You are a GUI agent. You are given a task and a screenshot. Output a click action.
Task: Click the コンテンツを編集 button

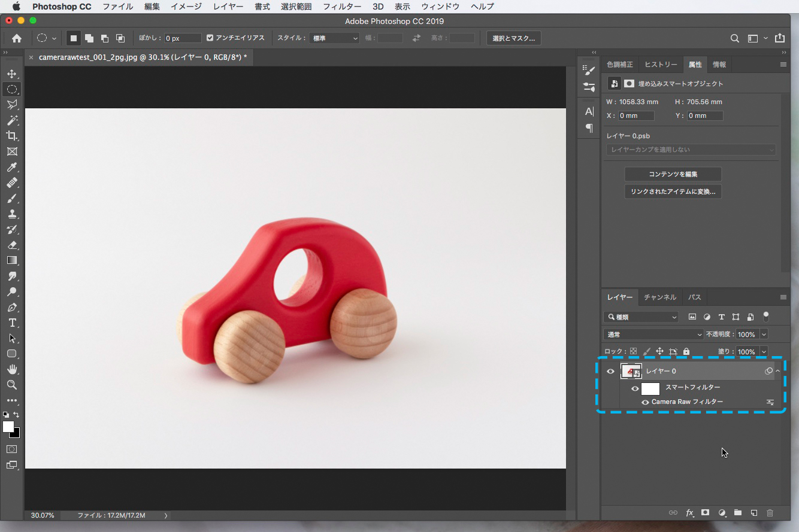tap(673, 174)
